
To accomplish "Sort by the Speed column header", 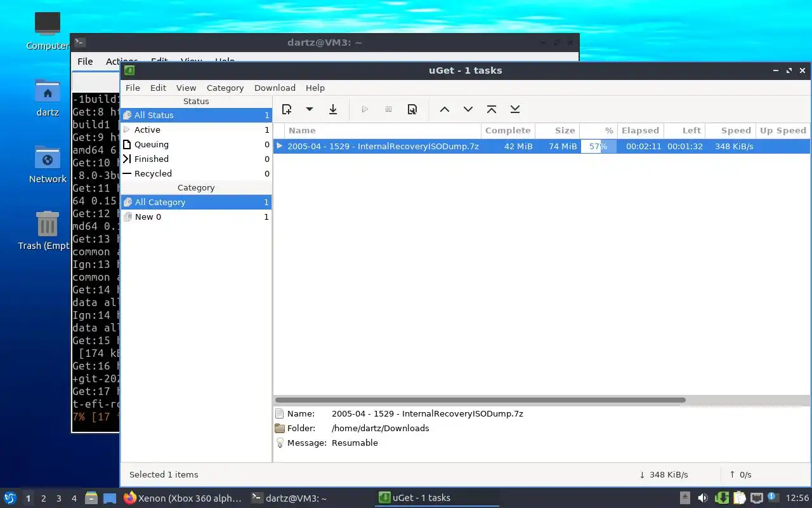I will [x=730, y=130].
